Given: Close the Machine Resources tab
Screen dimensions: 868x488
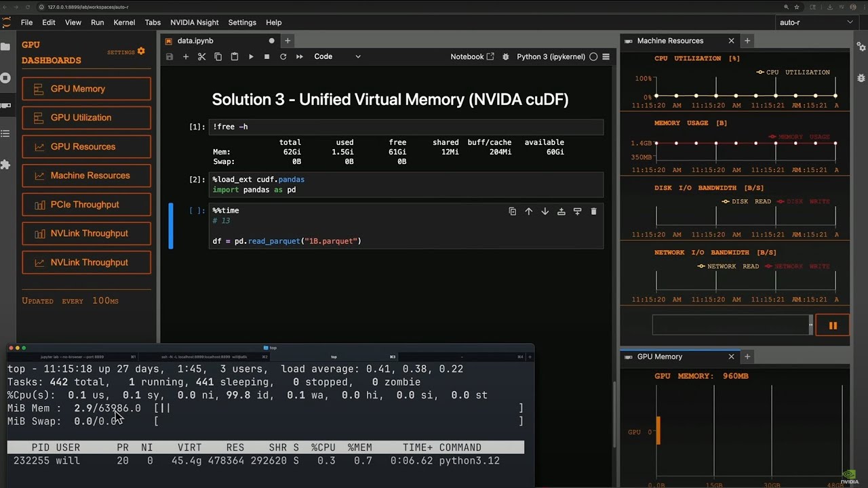Looking at the screenshot, I should 731,41.
